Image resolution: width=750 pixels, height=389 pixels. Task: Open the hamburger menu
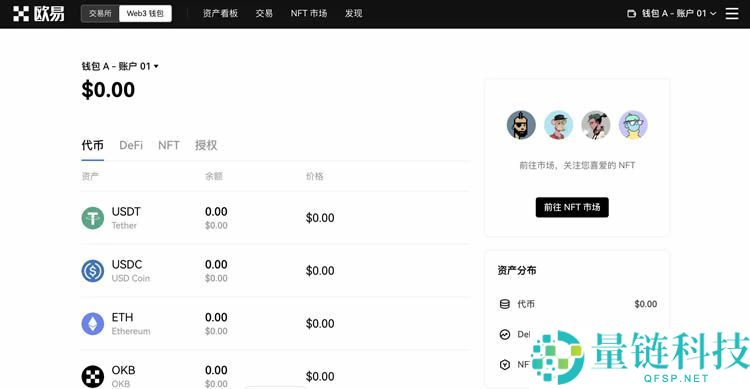click(x=732, y=13)
